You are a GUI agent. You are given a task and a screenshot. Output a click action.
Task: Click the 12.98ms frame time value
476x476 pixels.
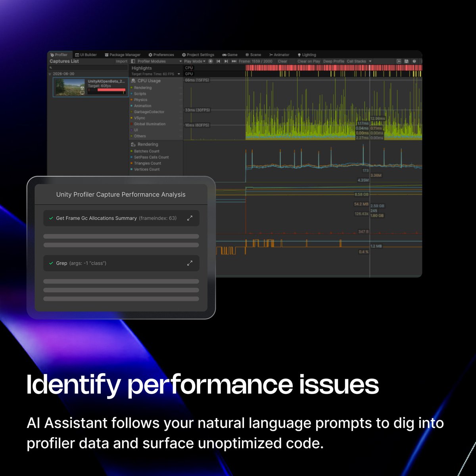pos(378,119)
